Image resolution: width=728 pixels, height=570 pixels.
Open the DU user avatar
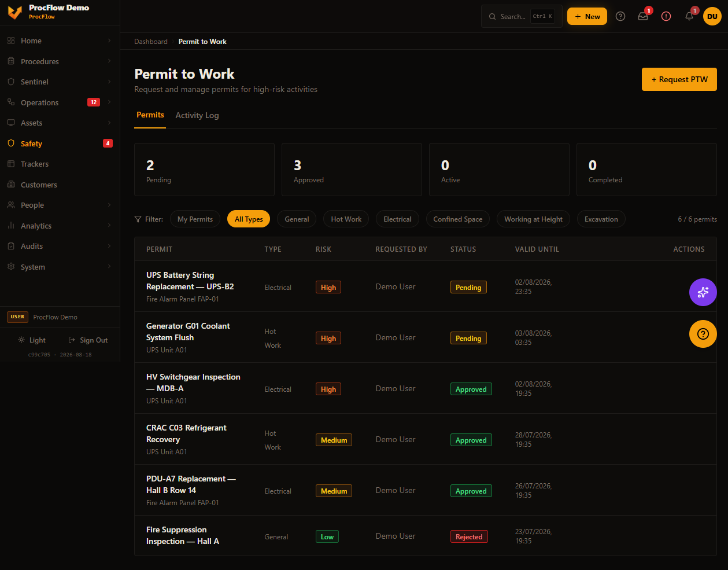click(712, 16)
